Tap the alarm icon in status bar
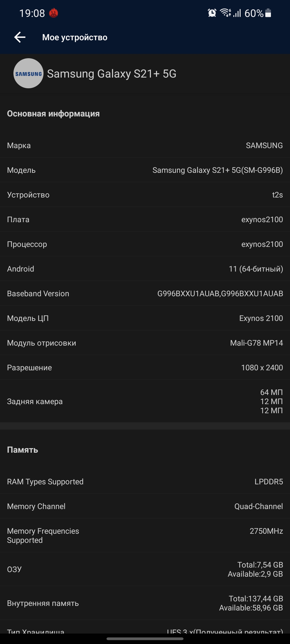This screenshot has height=644, width=290. [212, 13]
